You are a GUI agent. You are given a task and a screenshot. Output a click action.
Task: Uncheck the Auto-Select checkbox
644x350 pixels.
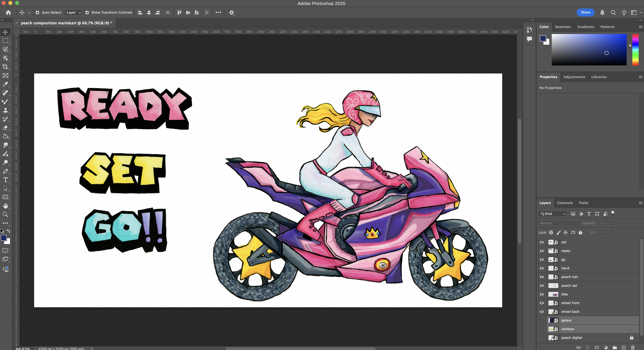(37, 12)
